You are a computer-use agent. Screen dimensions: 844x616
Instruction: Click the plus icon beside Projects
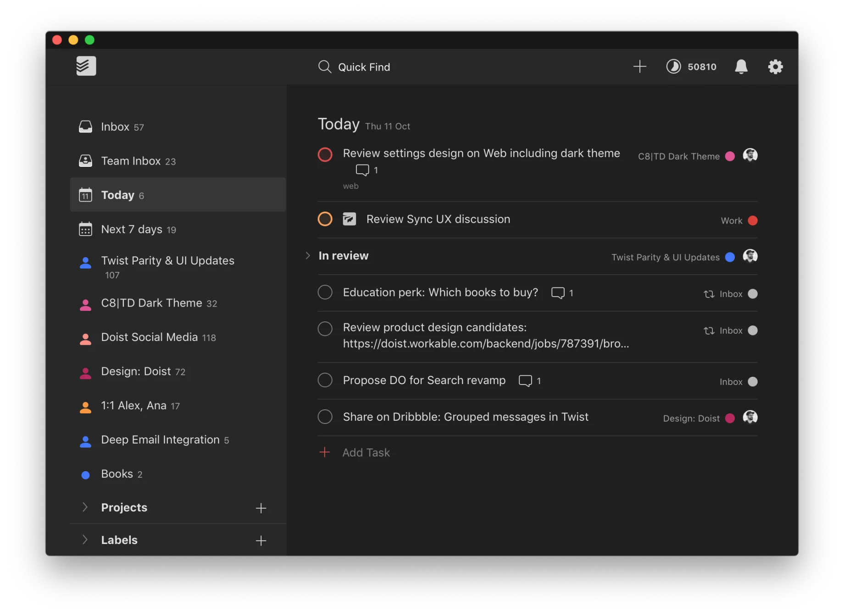261,508
